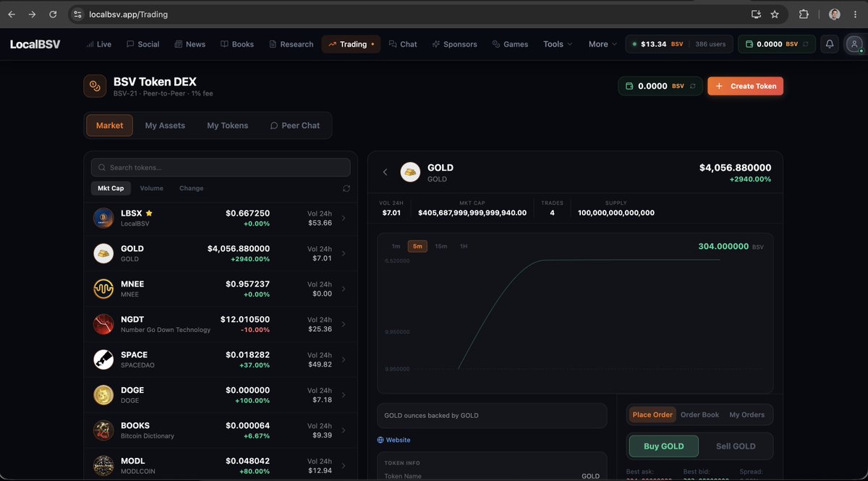Viewport: 868px width, 481px height.
Task: Click the MNEE token icon
Action: click(103, 289)
